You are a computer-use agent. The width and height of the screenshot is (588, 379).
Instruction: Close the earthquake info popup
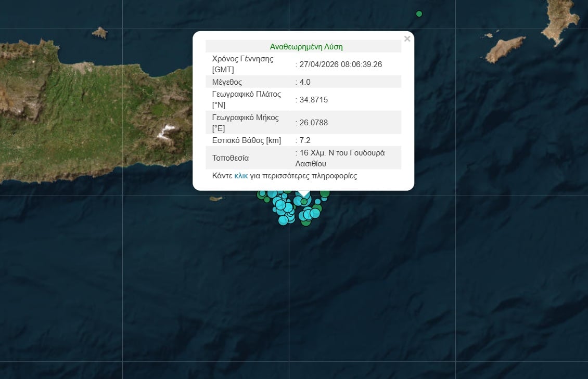click(407, 39)
